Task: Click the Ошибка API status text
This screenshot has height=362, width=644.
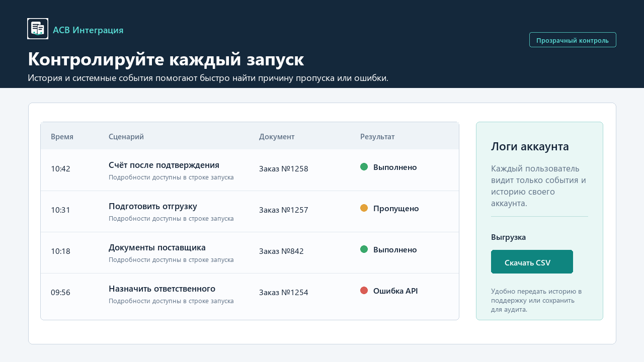Action: pyautogui.click(x=395, y=291)
